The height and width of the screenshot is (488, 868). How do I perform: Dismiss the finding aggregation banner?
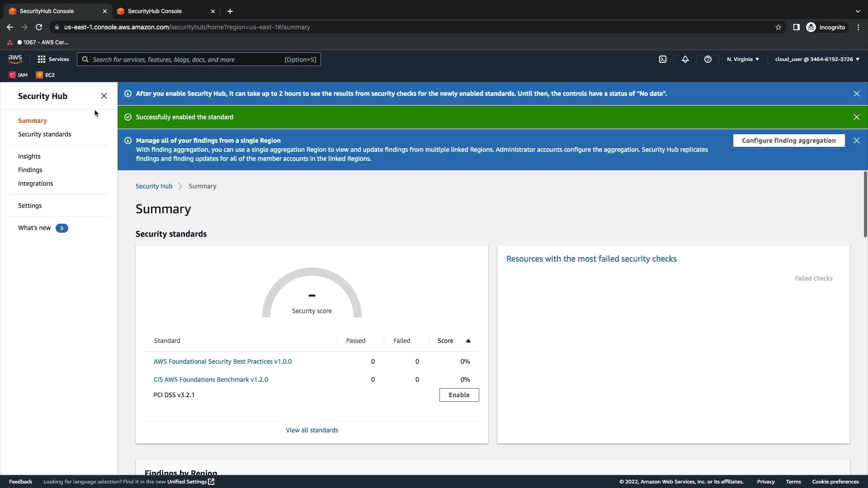click(x=856, y=141)
